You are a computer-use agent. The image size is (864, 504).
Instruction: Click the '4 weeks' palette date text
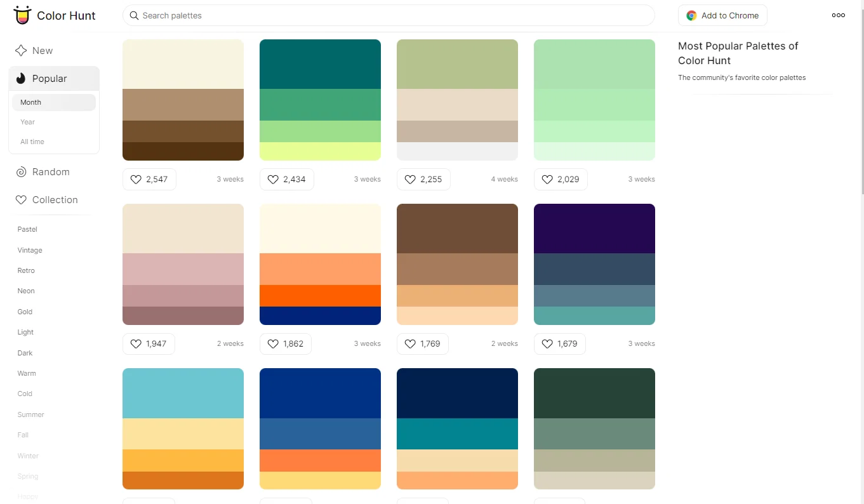tap(504, 180)
